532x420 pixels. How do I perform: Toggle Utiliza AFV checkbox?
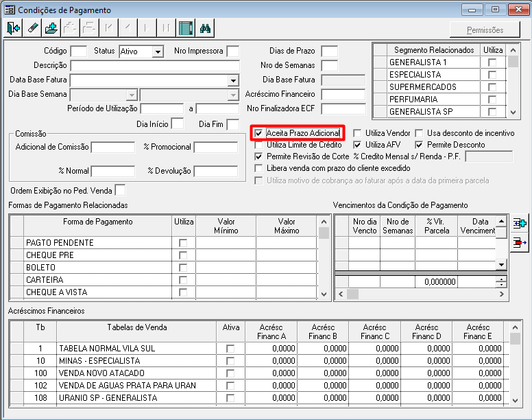coord(357,145)
